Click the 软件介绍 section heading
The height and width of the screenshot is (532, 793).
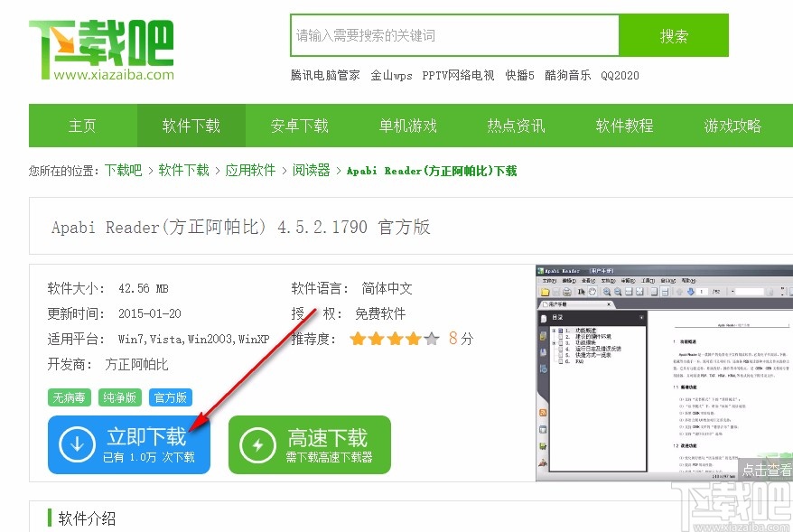pos(87,518)
